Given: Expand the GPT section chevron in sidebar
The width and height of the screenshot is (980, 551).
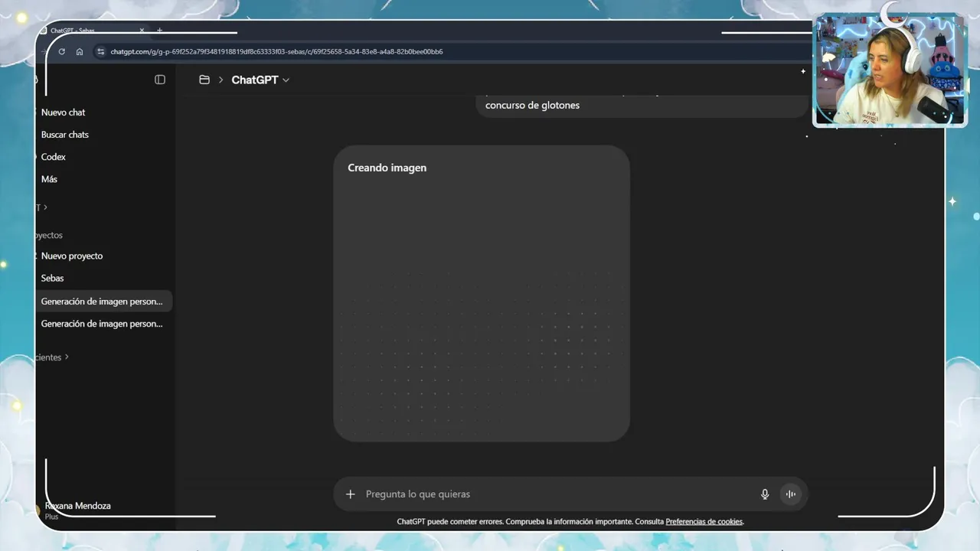Looking at the screenshot, I should coord(45,207).
